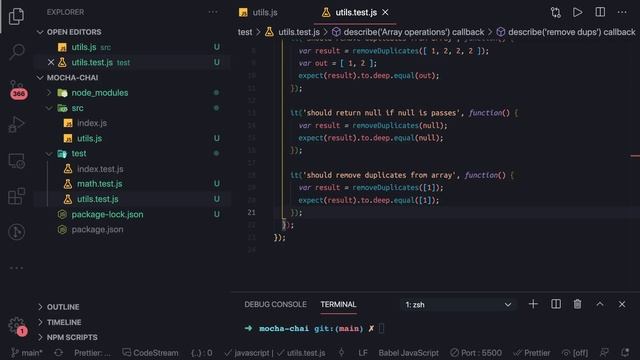Click the test breadcrumb segment

245,32
